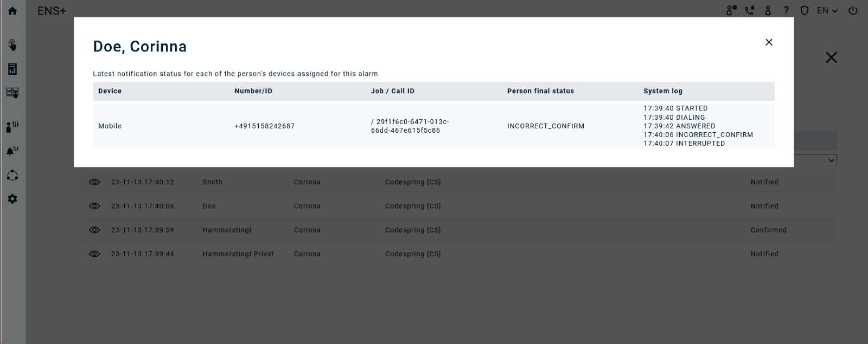Click the user status icon in header

click(732, 10)
